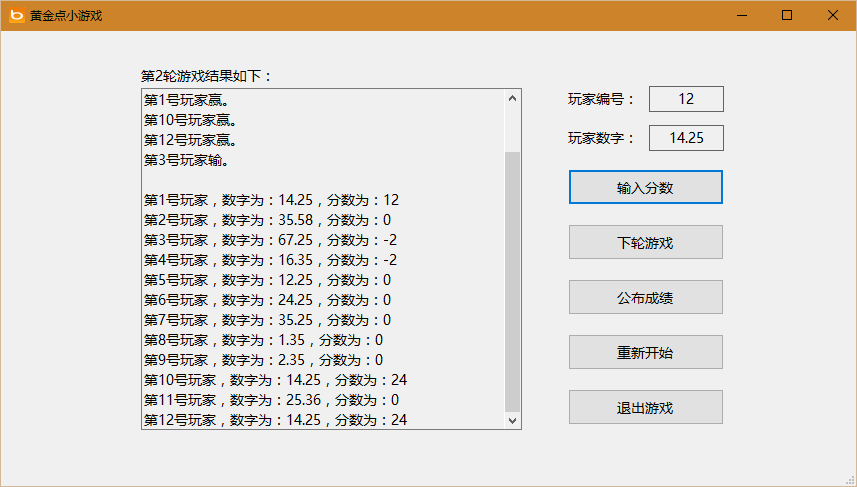857x487 pixels.
Task: Click row 第2号玩家 with 数字 35.58
Action: (x=267, y=220)
